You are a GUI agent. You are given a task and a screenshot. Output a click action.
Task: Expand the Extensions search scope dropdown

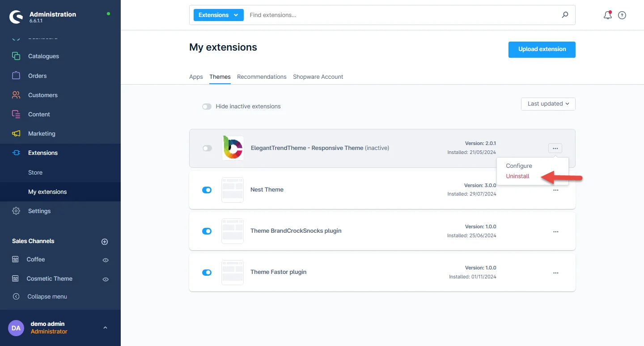pos(218,15)
